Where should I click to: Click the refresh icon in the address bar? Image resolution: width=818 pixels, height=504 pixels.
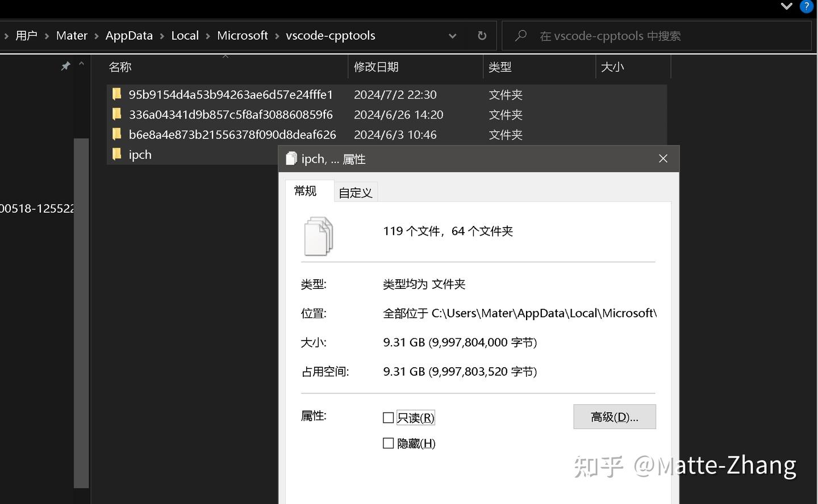pos(482,36)
